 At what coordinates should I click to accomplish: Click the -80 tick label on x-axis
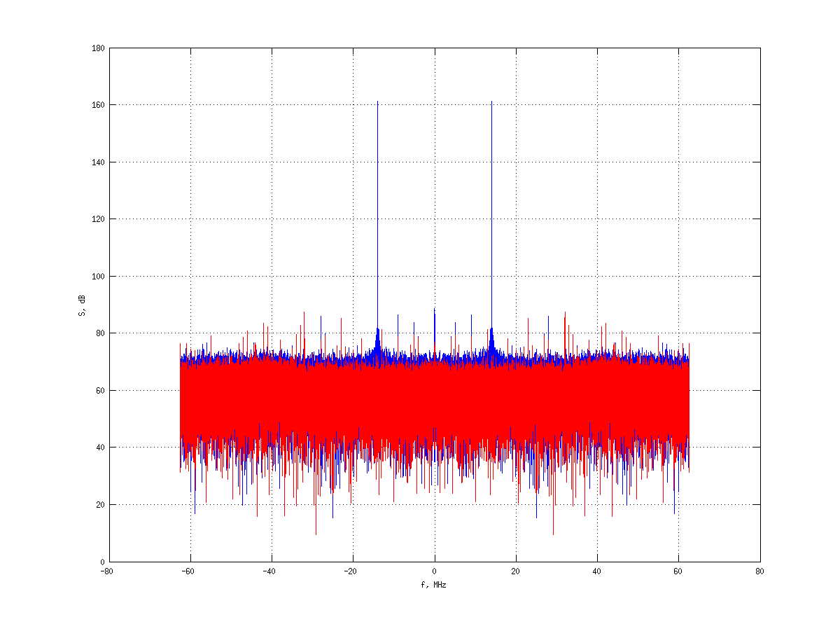click(107, 571)
